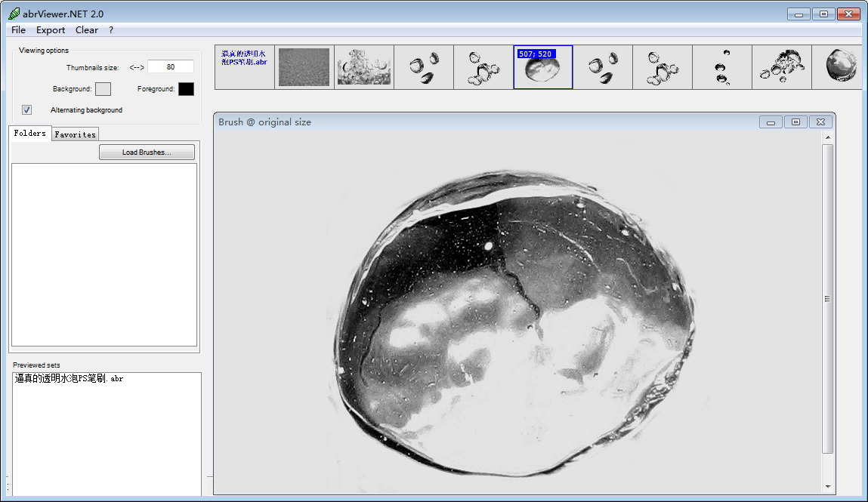Select the previewed set abr entry
The image size is (868, 502).
tap(70, 379)
